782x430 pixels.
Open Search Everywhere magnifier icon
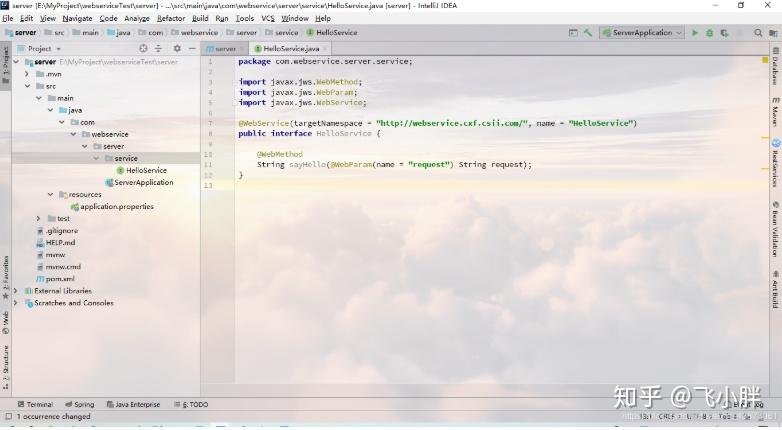click(x=758, y=33)
